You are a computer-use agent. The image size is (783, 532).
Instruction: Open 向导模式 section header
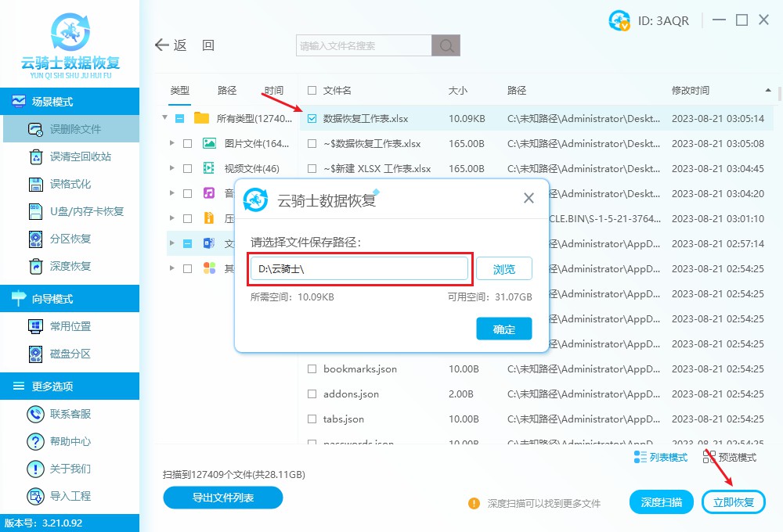tap(70, 298)
